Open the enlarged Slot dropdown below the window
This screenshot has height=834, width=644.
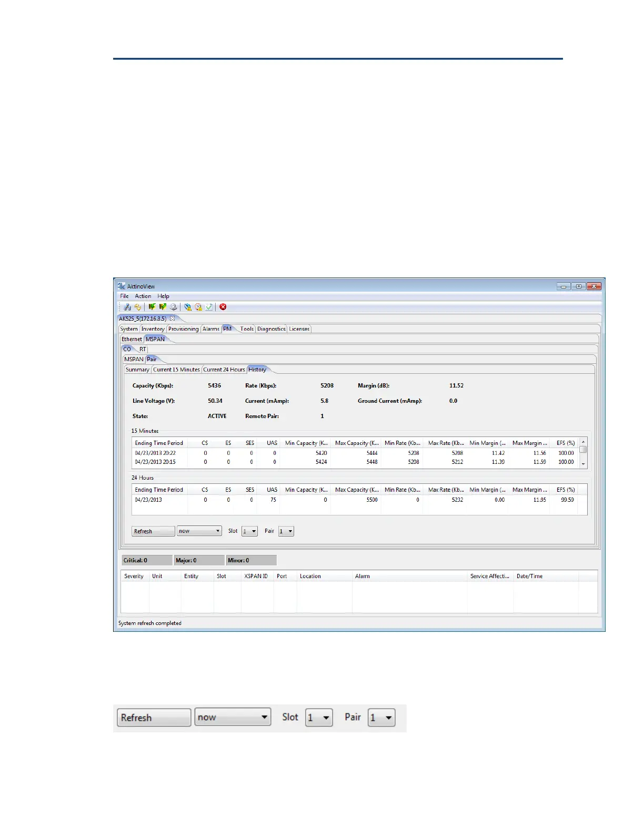[319, 718]
